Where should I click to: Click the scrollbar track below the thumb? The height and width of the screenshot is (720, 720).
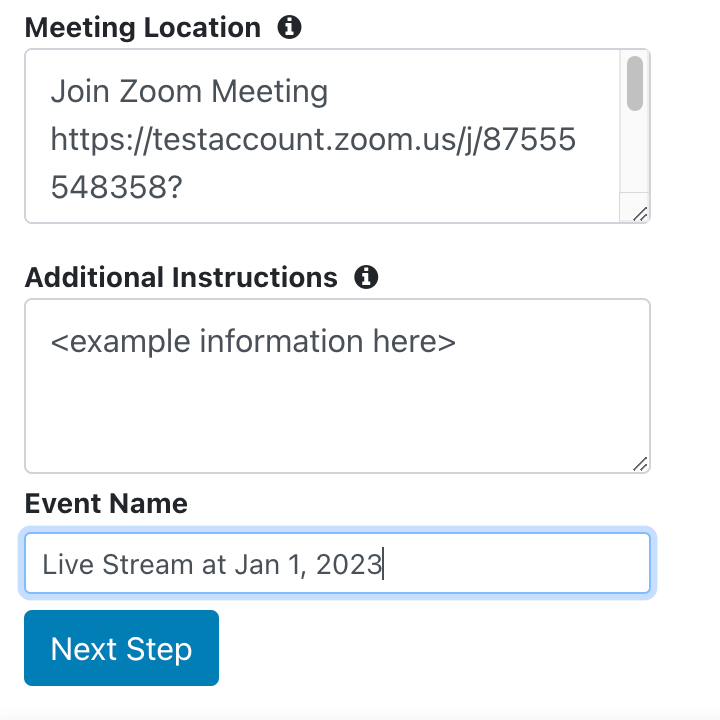coord(635,152)
